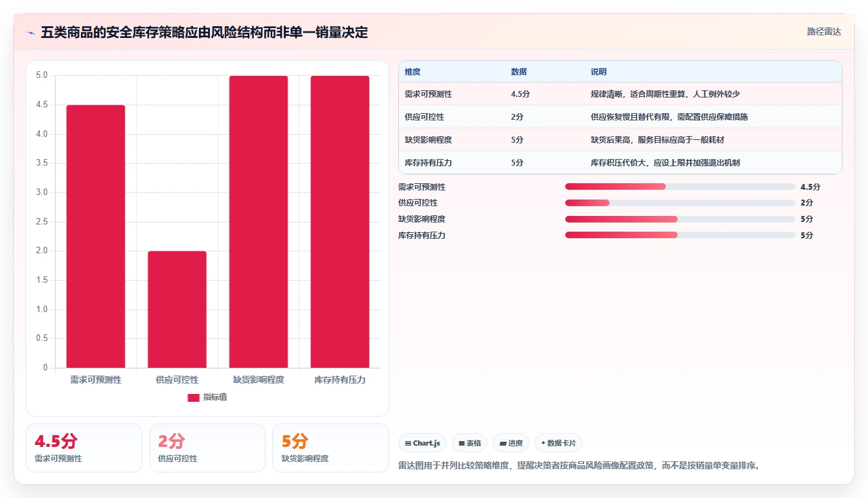Click 供应恢复慢且替代有限 description cell
The image size is (868, 498).
point(669,117)
